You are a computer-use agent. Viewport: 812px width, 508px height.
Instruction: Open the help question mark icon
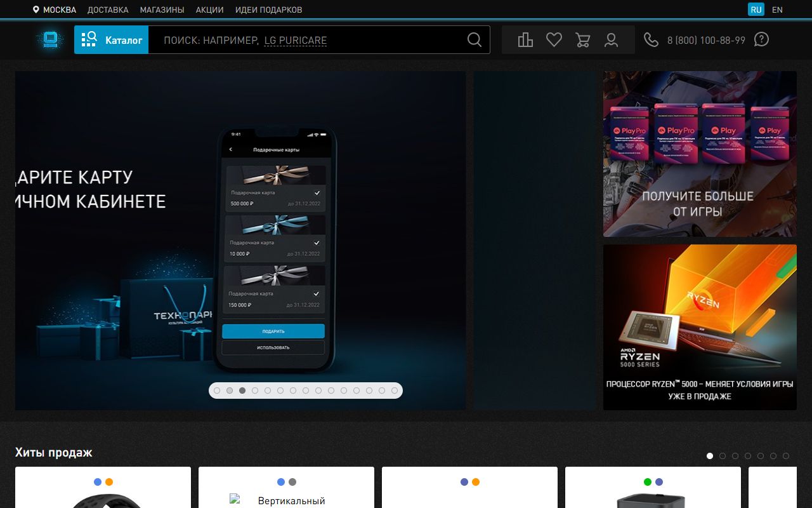761,39
